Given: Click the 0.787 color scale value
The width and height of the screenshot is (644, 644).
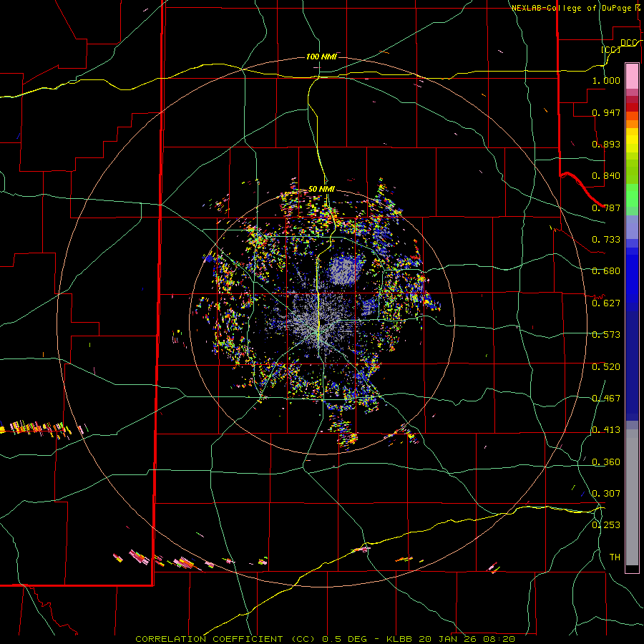Looking at the screenshot, I should [x=606, y=208].
